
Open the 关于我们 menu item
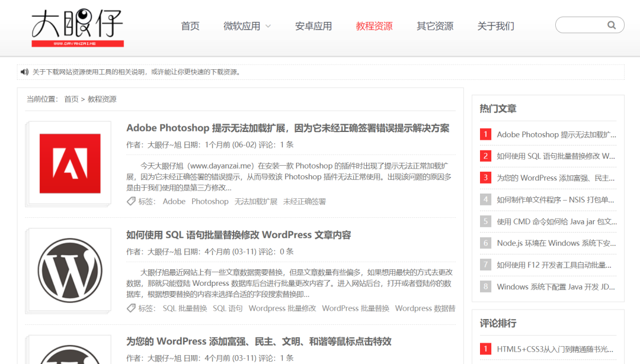[x=496, y=26]
